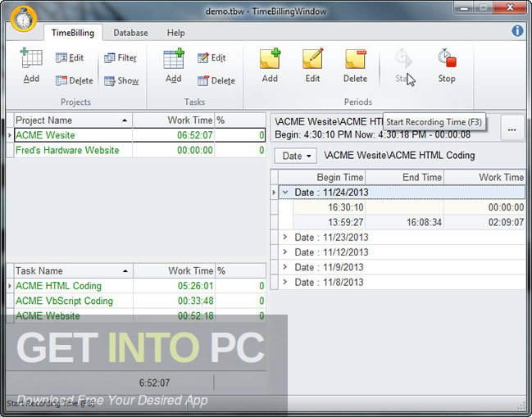Edit the selected task
The image size is (532, 417).
click(211, 58)
